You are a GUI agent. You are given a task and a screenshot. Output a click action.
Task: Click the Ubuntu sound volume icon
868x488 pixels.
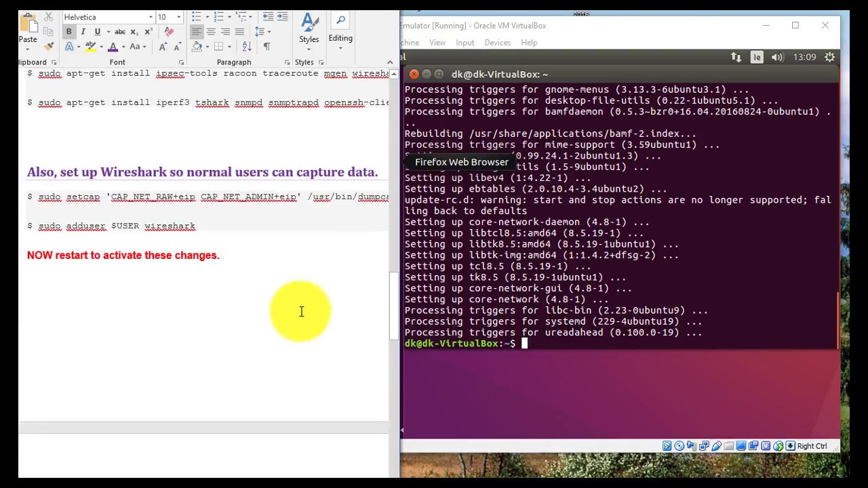777,58
